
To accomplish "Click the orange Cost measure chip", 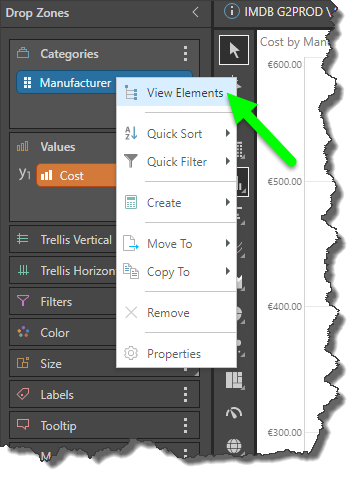I will tap(77, 175).
